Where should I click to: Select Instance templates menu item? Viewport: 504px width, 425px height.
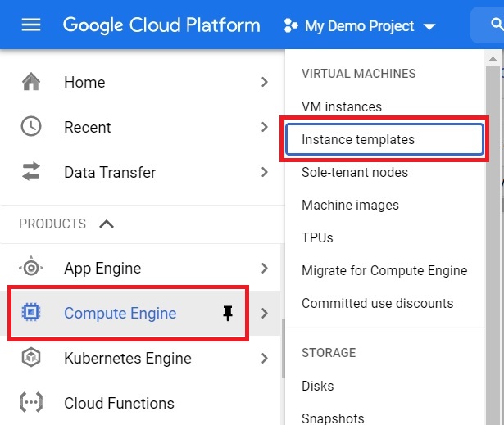[x=384, y=139]
